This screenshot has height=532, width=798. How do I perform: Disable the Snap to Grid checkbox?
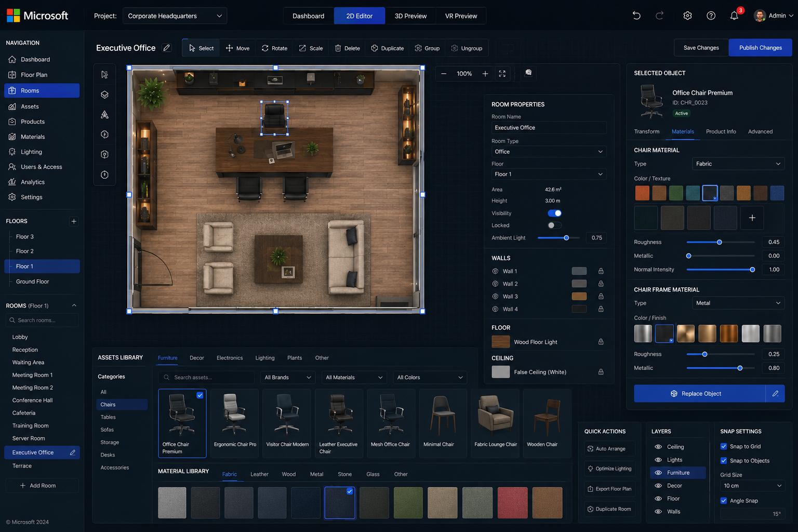(x=724, y=446)
